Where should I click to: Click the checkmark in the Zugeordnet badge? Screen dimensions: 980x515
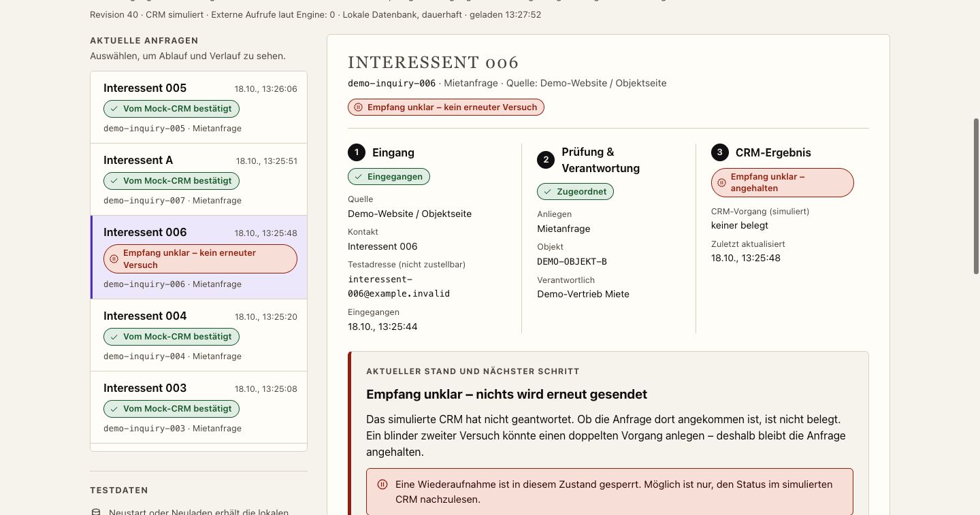click(x=548, y=192)
